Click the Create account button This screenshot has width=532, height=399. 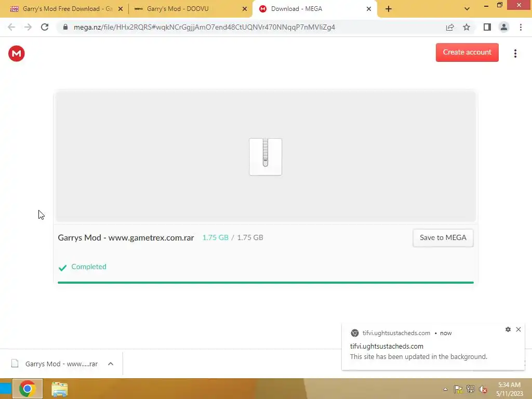click(467, 52)
